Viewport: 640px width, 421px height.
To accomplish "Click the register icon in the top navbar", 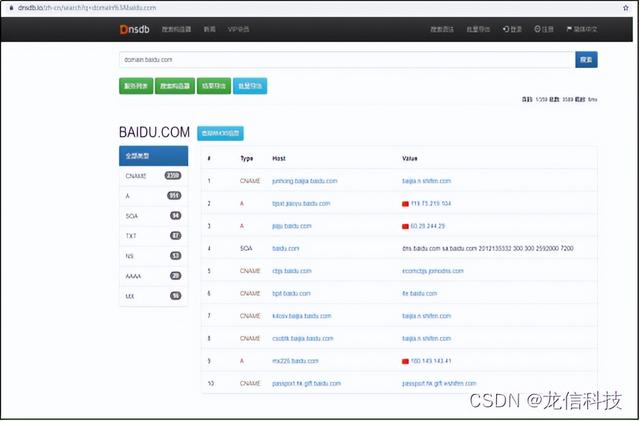I will point(537,29).
